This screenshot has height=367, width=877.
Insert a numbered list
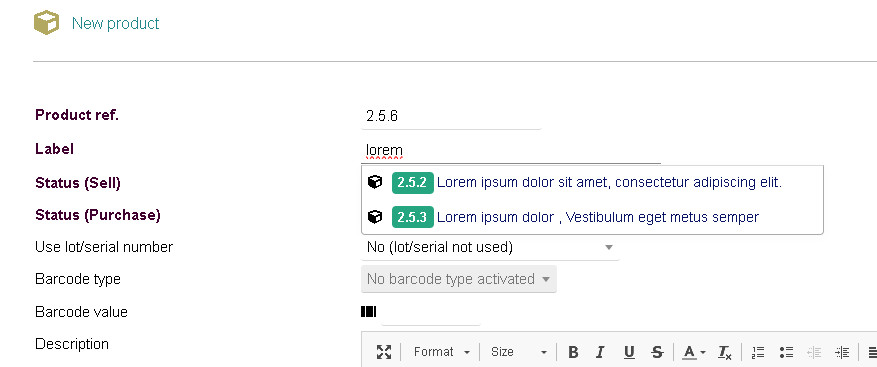758,352
